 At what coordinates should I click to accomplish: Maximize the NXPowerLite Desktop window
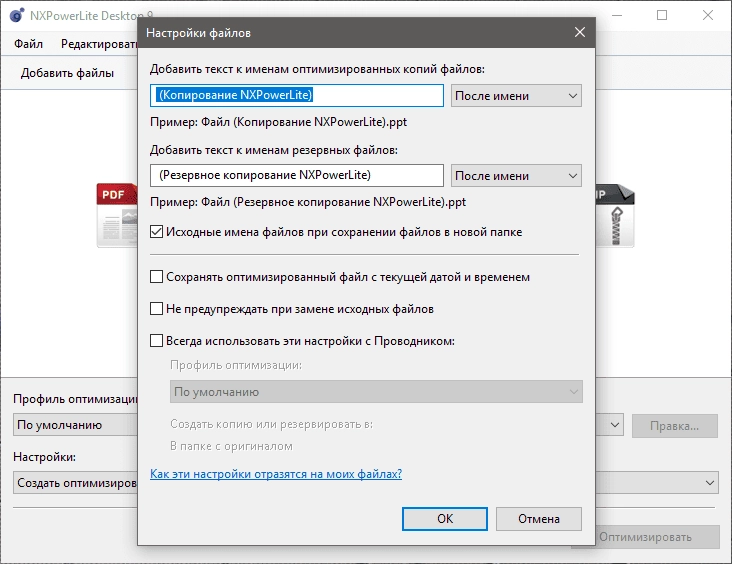pos(662,15)
